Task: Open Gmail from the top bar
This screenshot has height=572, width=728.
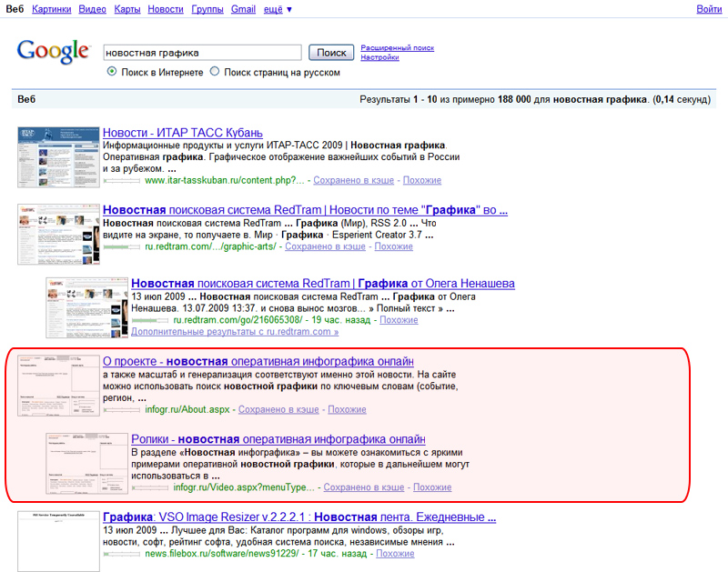Action: 243,9
